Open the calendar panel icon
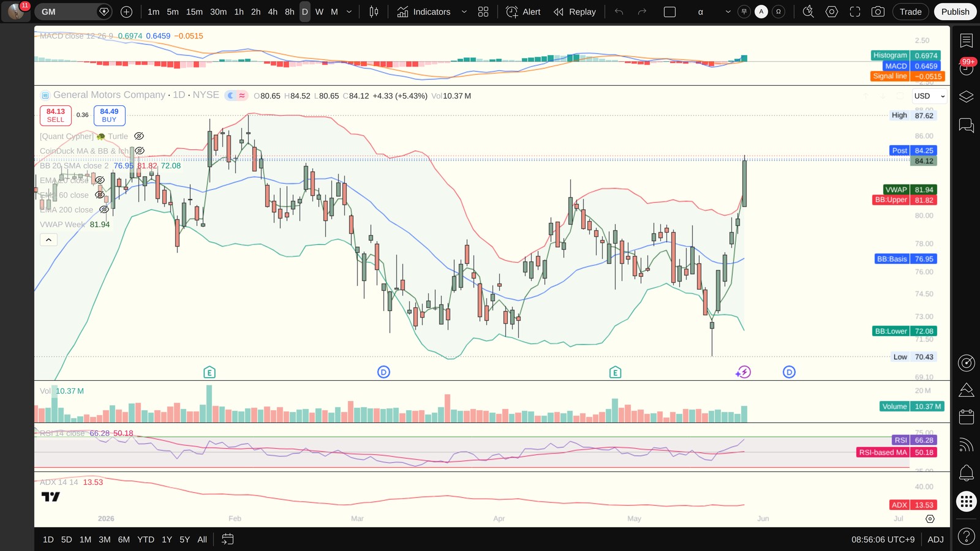This screenshot has height=551, width=980. click(967, 417)
